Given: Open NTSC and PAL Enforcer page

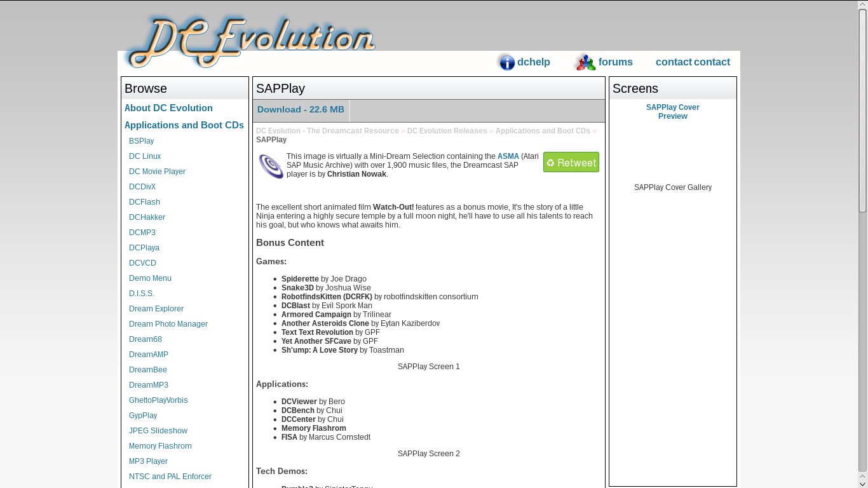Looking at the screenshot, I should point(170,477).
